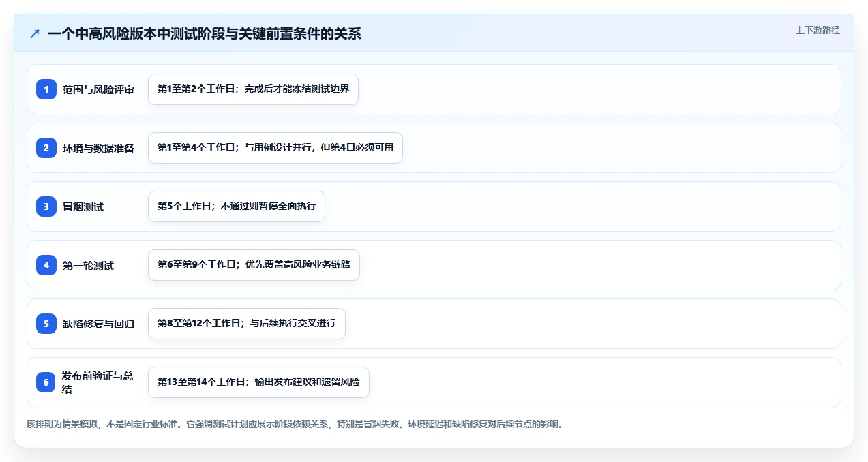Select the 发布前验证与总结 stage label
The image size is (868, 462).
(98, 382)
